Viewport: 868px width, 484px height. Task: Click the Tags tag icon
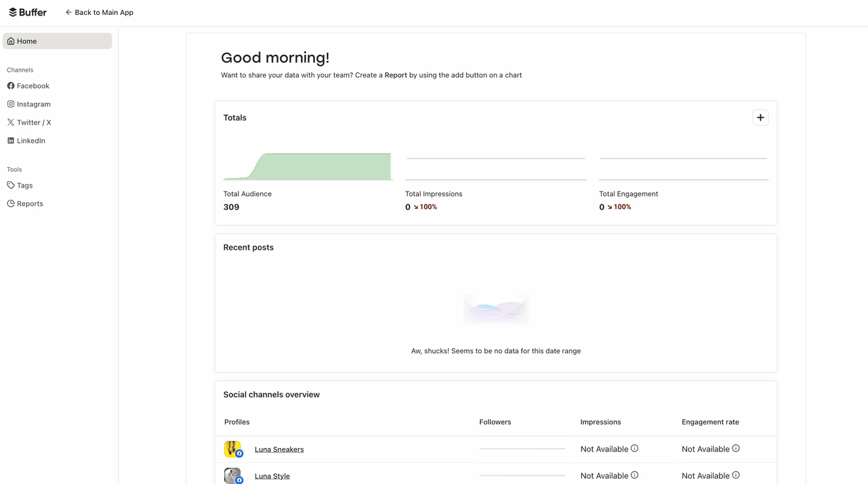(x=11, y=185)
